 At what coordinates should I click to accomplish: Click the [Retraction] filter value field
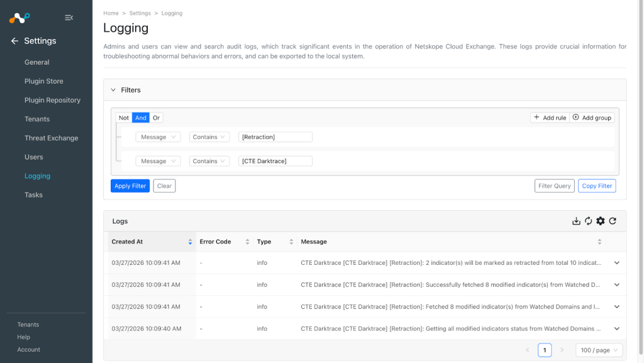[275, 137]
